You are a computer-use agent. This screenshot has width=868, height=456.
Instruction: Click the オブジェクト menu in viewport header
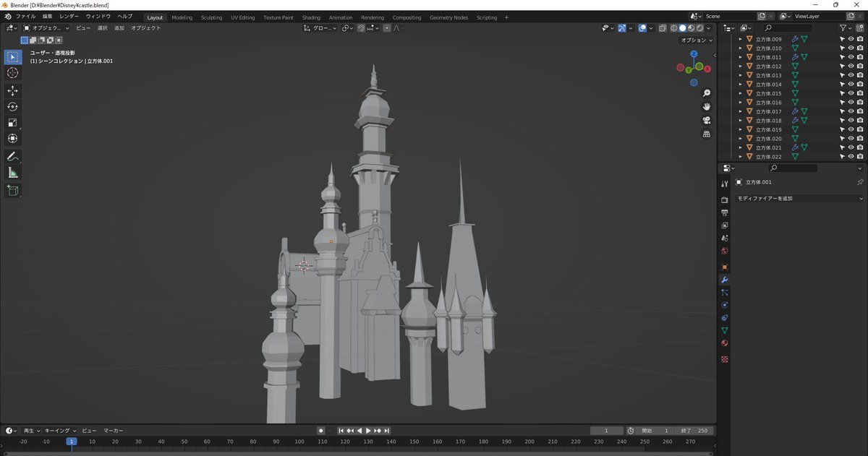(146, 28)
